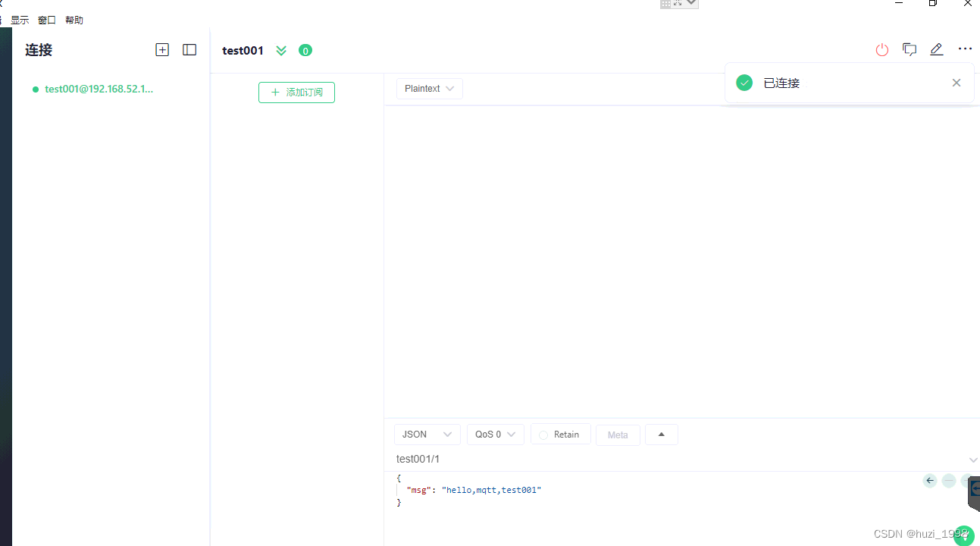Open the three-dot more options menu
The width and height of the screenshot is (980, 546).
(x=965, y=49)
